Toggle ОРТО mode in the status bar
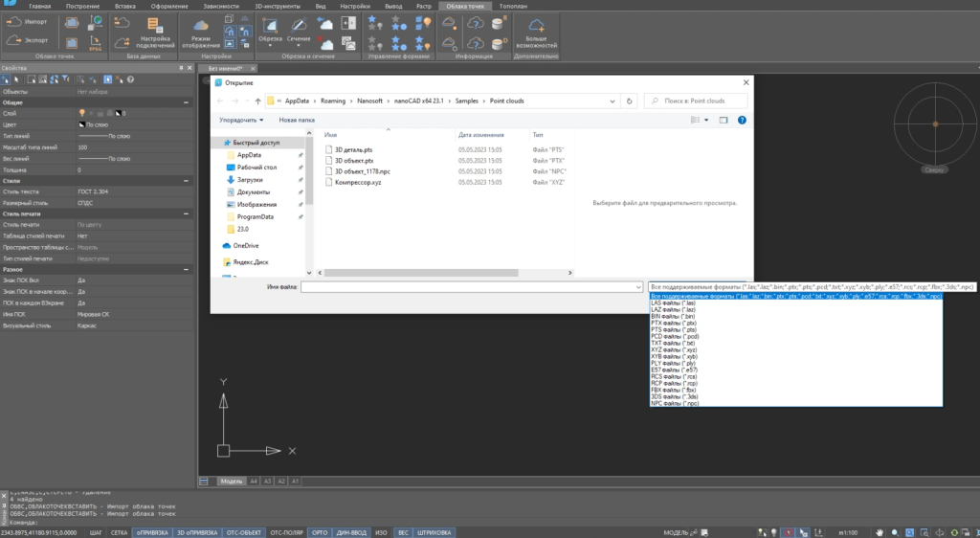The width and height of the screenshot is (980, 538). (x=321, y=531)
